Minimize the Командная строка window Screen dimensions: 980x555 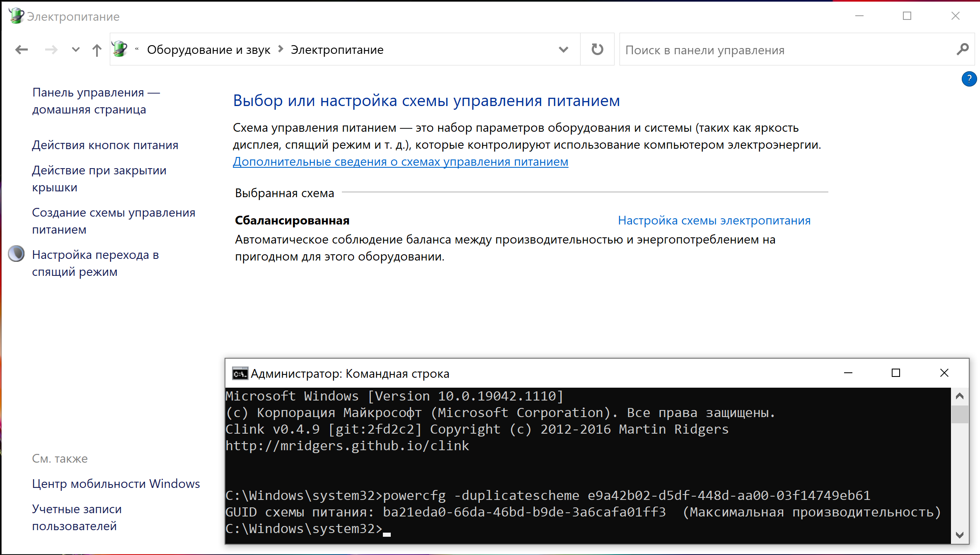(x=848, y=373)
